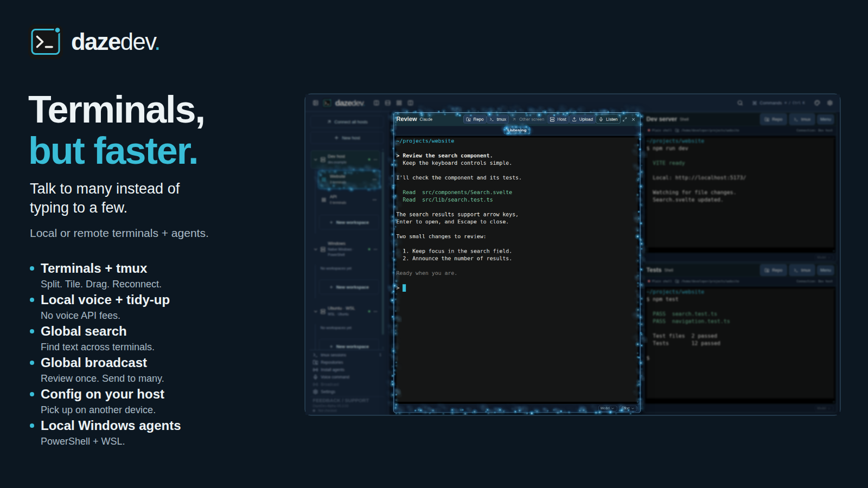This screenshot has height=488, width=868.
Task: Click the second layout icon in top bar
Action: (388, 103)
